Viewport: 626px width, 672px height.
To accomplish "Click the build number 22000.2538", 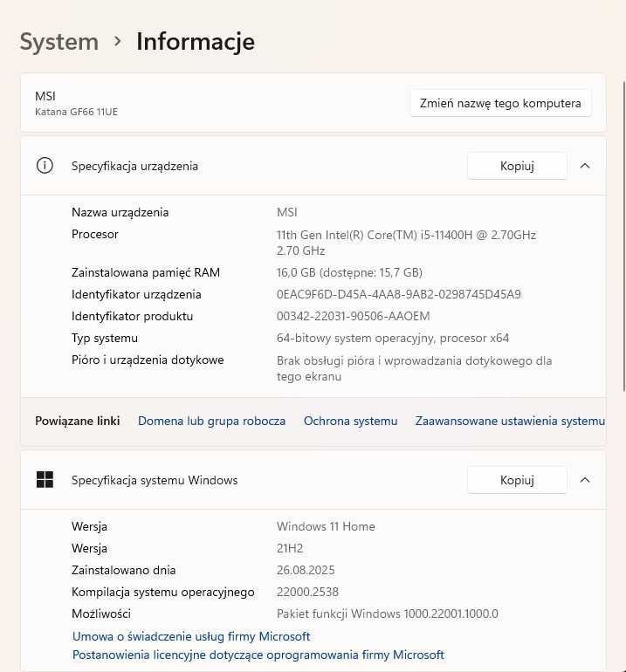I will pyautogui.click(x=307, y=592).
